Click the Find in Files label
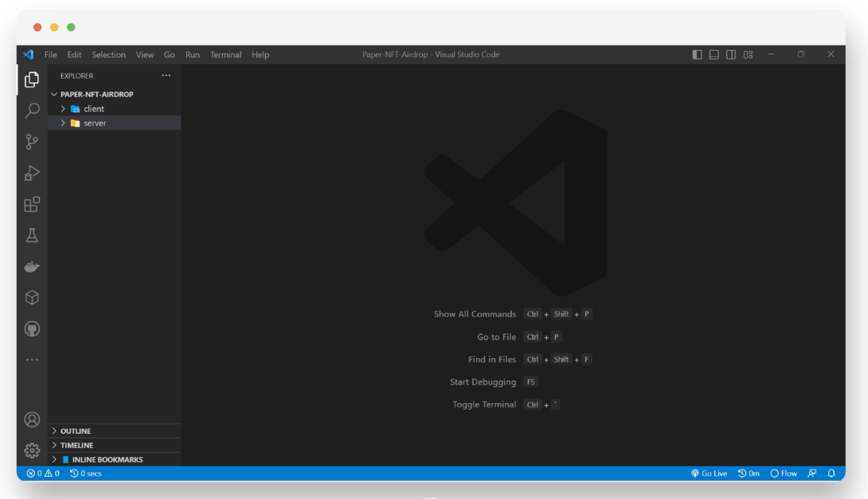 (x=492, y=359)
